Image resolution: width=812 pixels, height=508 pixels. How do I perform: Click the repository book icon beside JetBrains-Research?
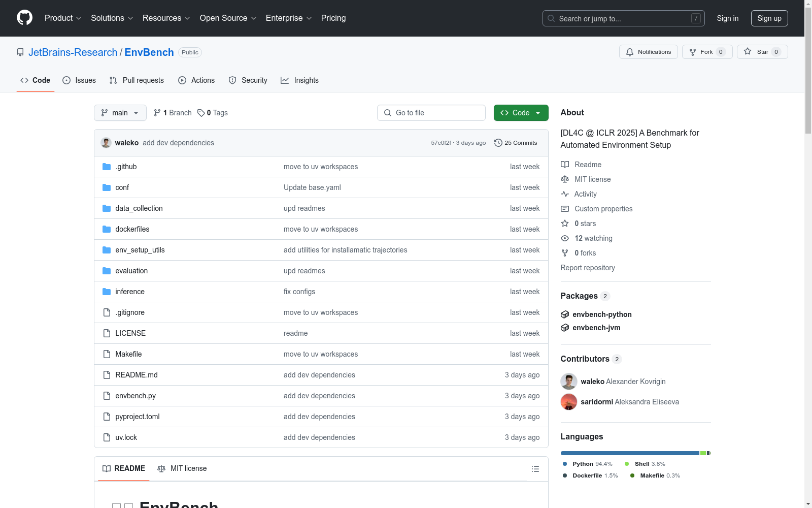pos(20,52)
